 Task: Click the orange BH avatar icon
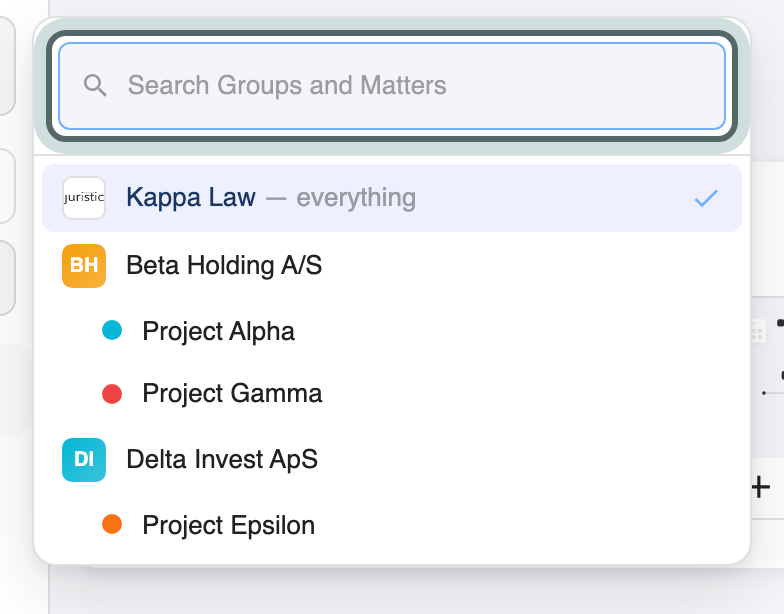[x=84, y=266]
